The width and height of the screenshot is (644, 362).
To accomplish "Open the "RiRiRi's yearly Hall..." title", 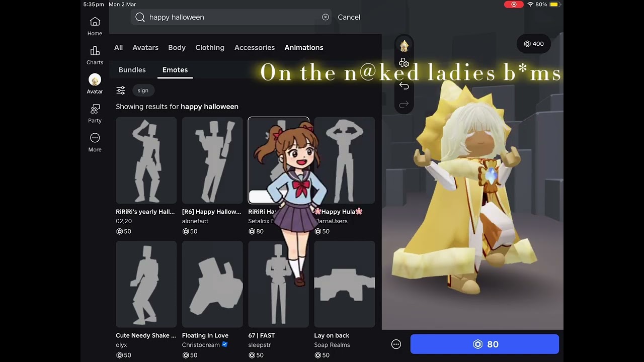I will point(145,212).
